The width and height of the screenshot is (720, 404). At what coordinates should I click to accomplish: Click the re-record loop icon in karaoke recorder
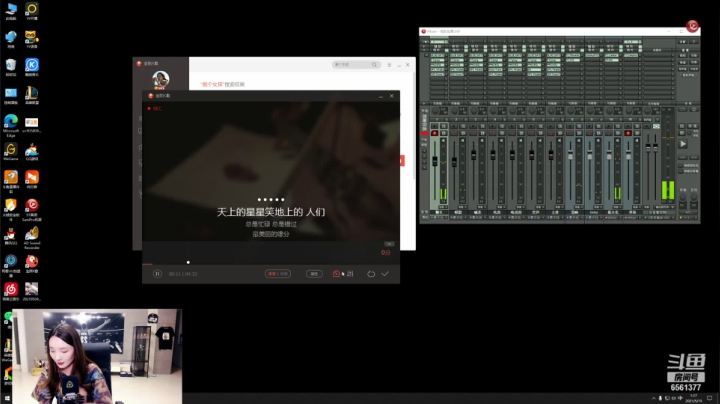point(371,274)
